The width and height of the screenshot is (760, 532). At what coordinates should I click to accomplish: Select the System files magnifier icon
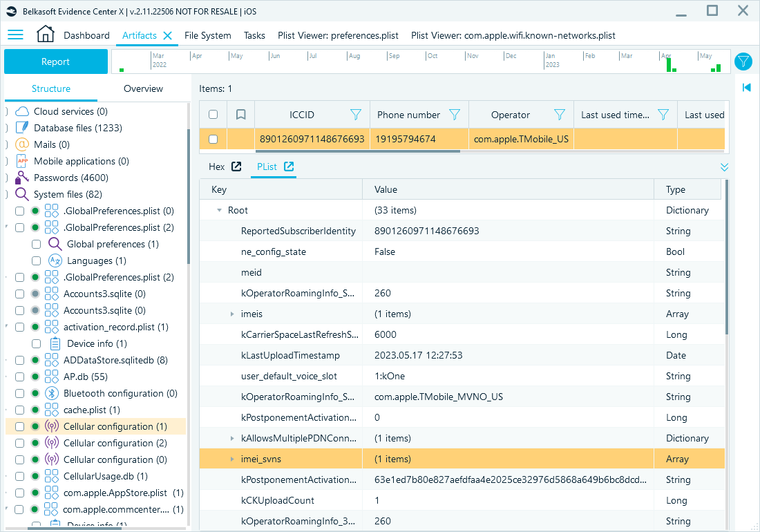tap(22, 194)
